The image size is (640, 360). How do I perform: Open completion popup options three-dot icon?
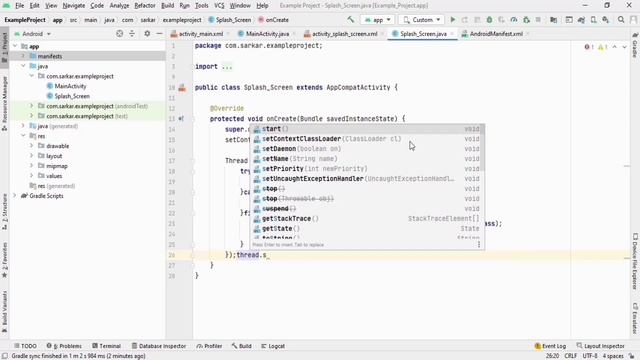click(479, 244)
